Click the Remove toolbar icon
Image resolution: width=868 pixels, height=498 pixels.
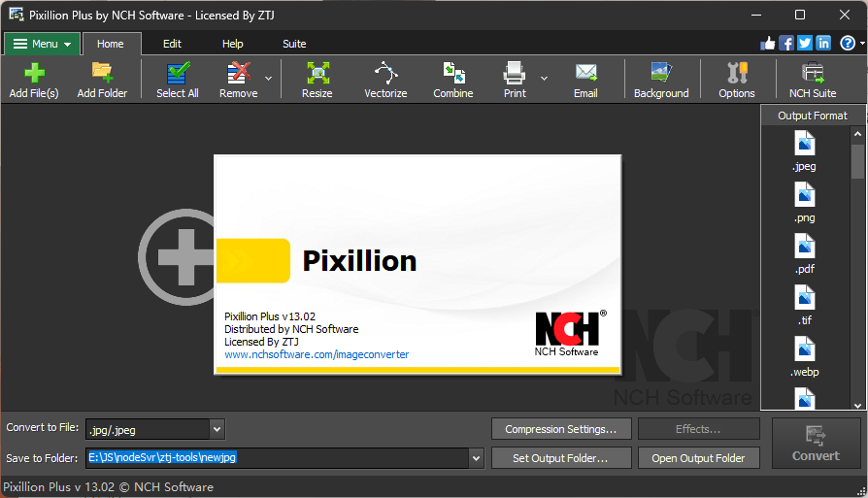click(x=239, y=73)
